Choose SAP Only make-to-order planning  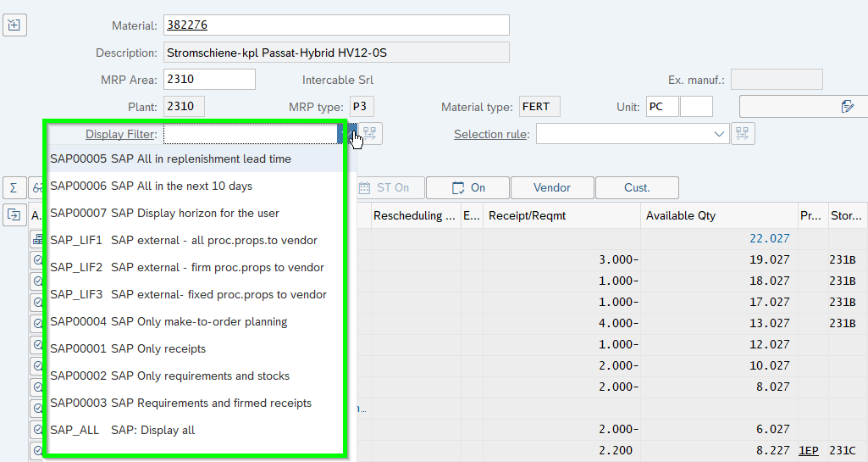[x=169, y=321]
